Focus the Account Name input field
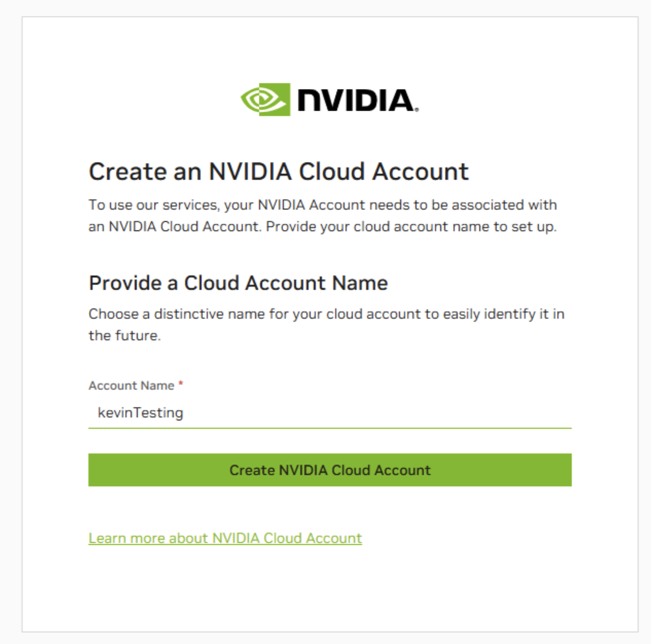This screenshot has height=644, width=652. point(329,413)
